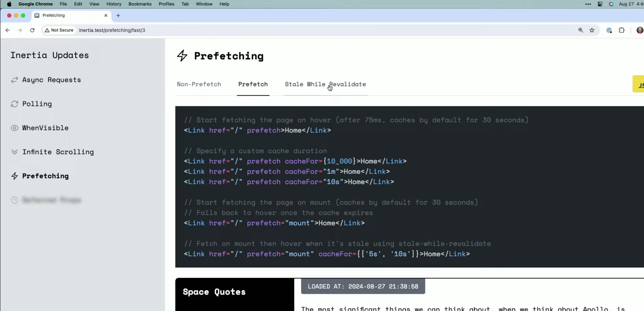Click the WhenVisible eye icon
Viewport: 644px width, 311px height.
click(14, 128)
